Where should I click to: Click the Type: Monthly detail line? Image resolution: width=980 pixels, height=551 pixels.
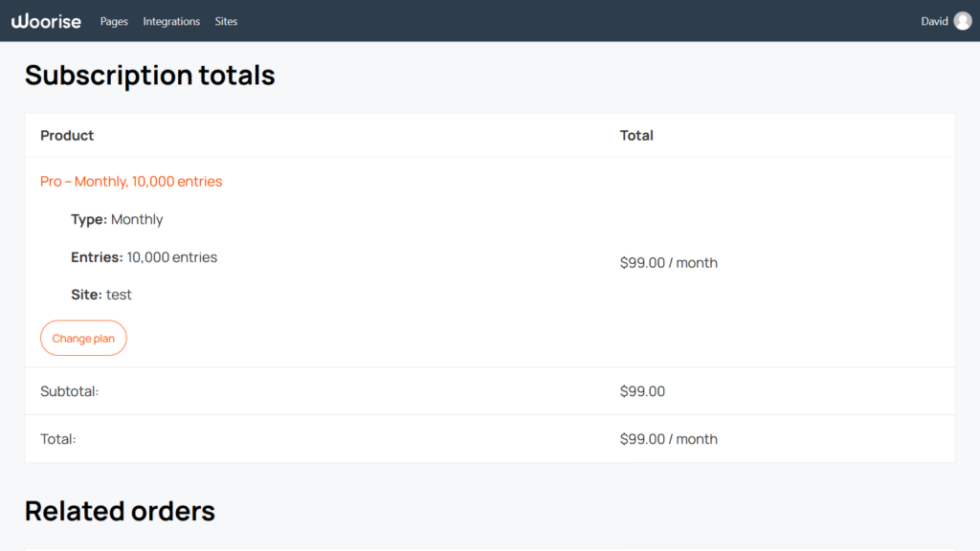[x=117, y=220]
